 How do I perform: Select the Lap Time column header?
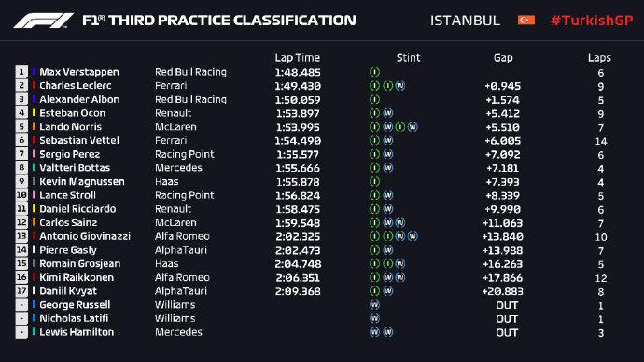pyautogui.click(x=298, y=58)
